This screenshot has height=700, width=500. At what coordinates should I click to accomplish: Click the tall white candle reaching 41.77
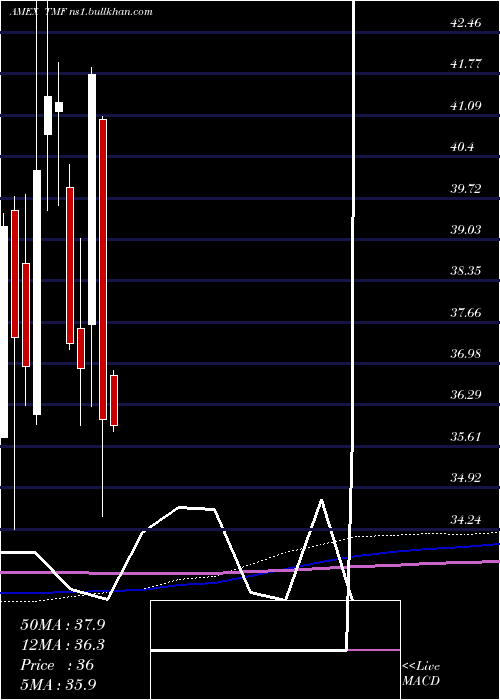pos(92,200)
